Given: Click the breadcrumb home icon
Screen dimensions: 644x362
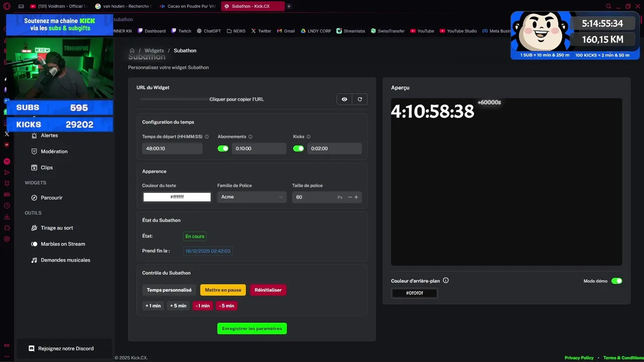Looking at the screenshot, I should pyautogui.click(x=132, y=51).
